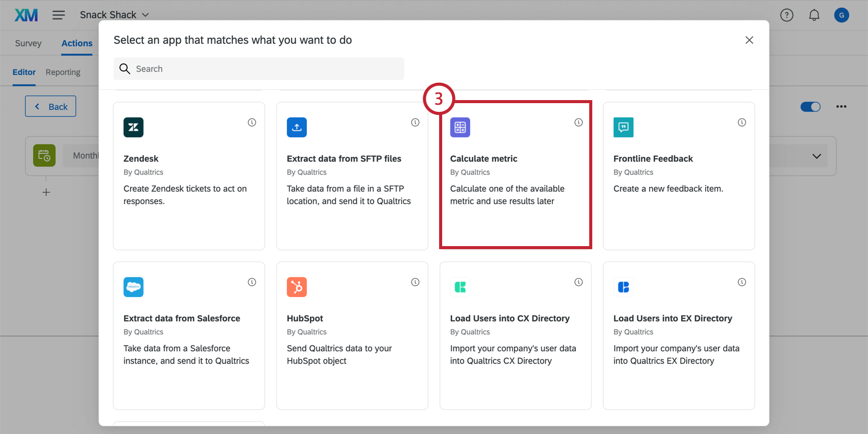Open info for HubSpot card

point(415,282)
